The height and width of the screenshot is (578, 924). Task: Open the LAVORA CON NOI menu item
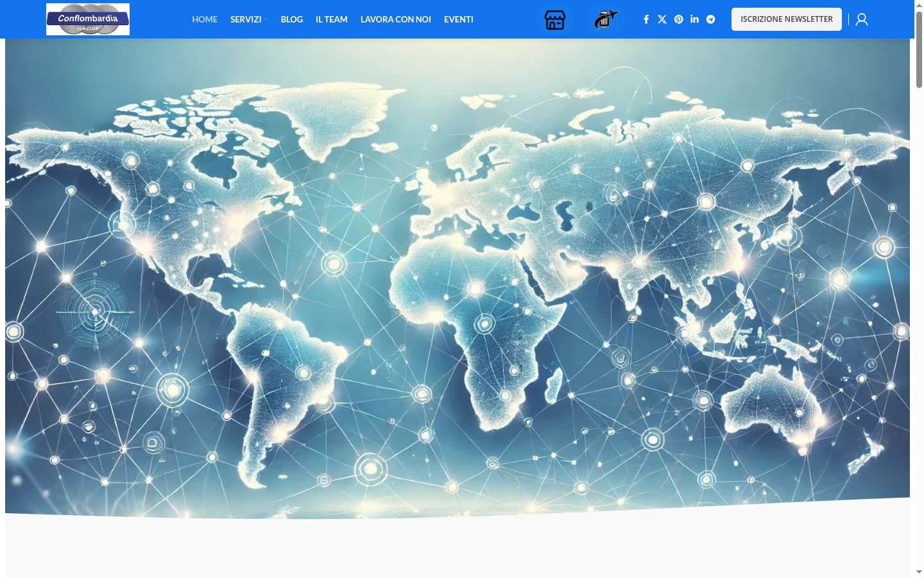(x=396, y=19)
